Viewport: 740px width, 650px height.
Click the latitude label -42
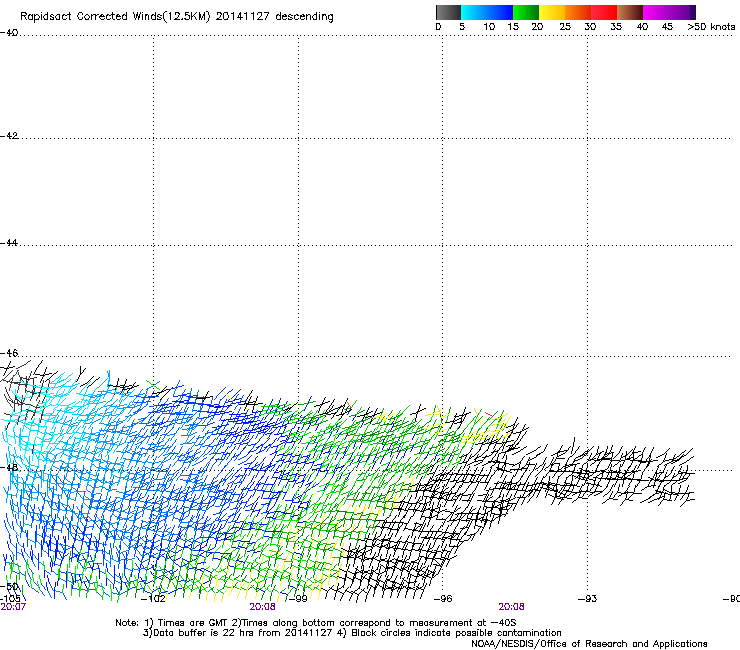9,136
